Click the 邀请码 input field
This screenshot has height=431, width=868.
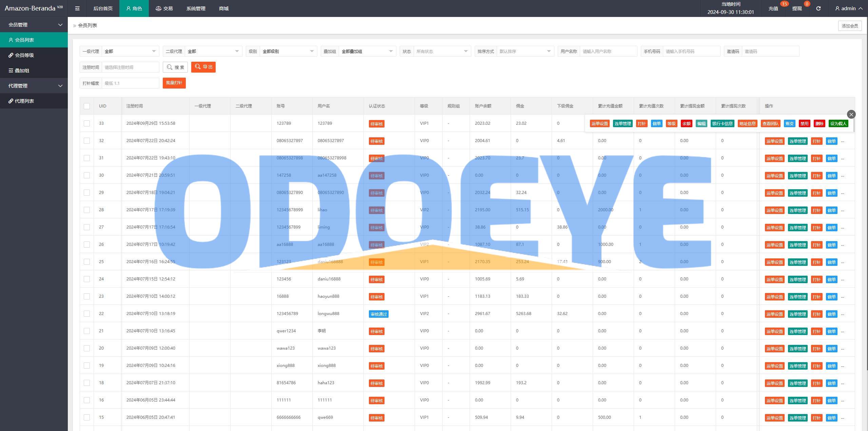770,51
